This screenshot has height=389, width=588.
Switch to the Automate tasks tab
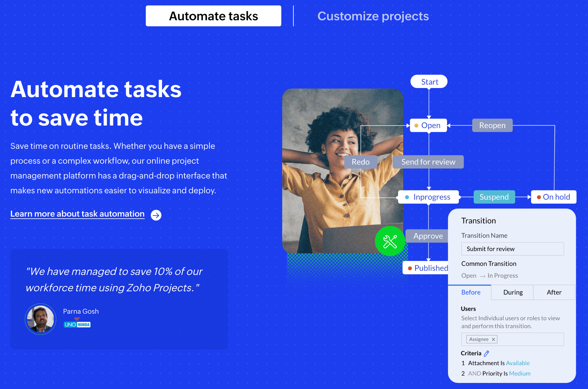213,16
